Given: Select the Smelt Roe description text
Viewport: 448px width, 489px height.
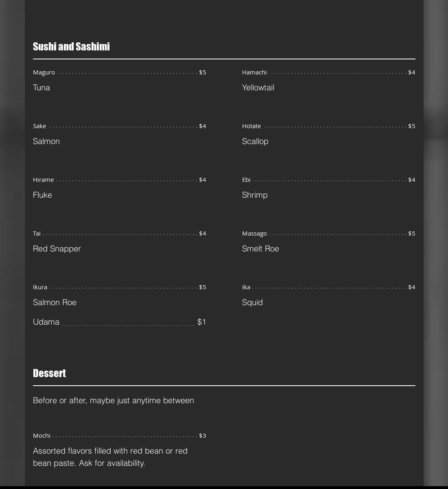Looking at the screenshot, I should pyautogui.click(x=260, y=249).
